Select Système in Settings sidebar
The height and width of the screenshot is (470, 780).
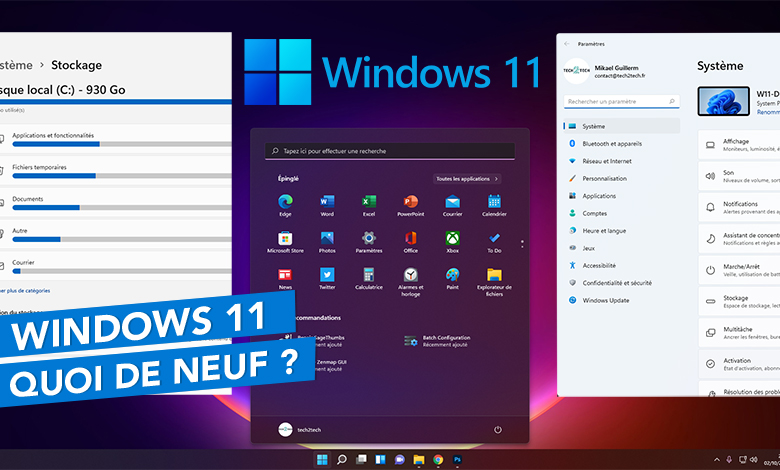(x=622, y=126)
